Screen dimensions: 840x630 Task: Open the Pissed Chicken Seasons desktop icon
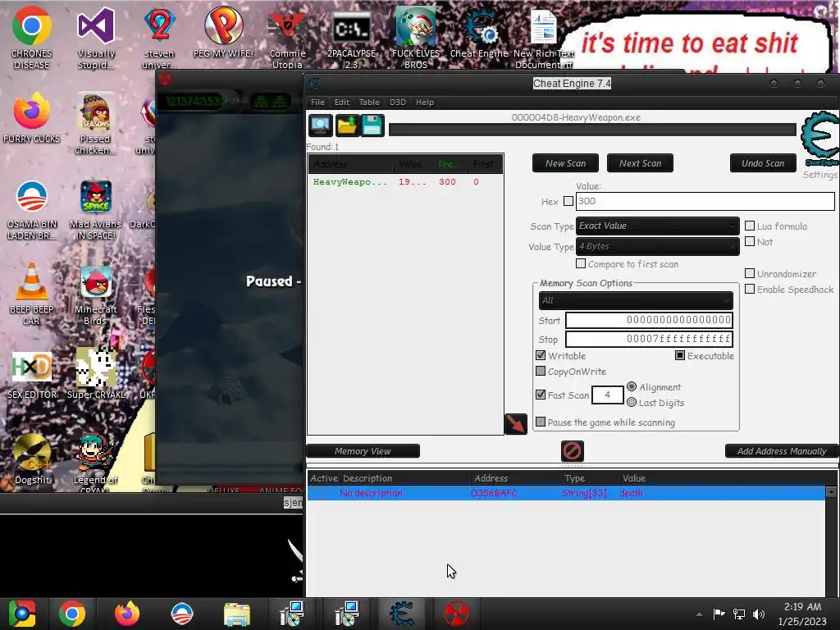tap(96, 123)
